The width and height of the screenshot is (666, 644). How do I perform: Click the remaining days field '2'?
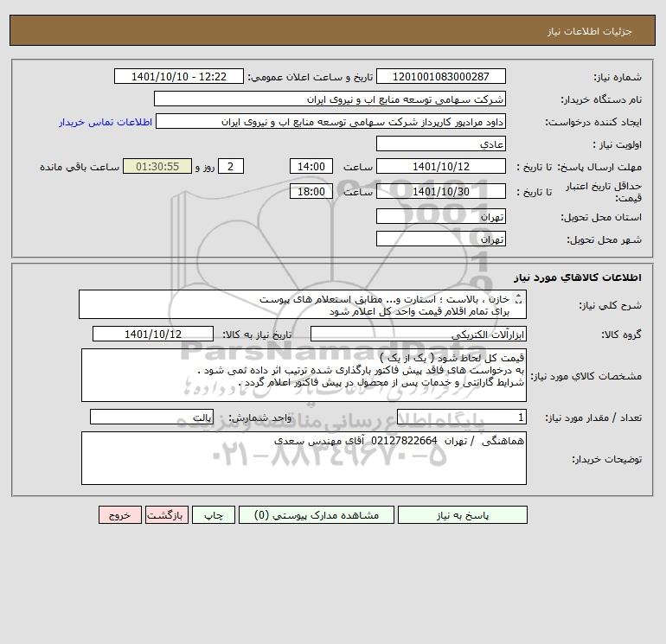click(x=231, y=167)
